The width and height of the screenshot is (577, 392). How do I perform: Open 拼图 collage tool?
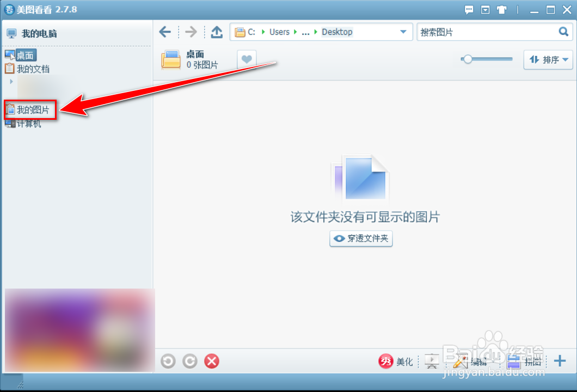[524, 362]
